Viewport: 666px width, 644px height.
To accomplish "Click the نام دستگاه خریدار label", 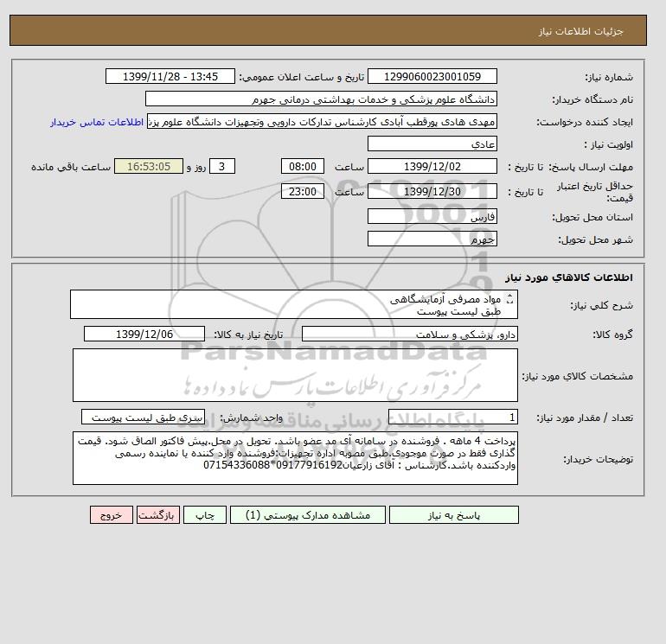I will (x=592, y=99).
